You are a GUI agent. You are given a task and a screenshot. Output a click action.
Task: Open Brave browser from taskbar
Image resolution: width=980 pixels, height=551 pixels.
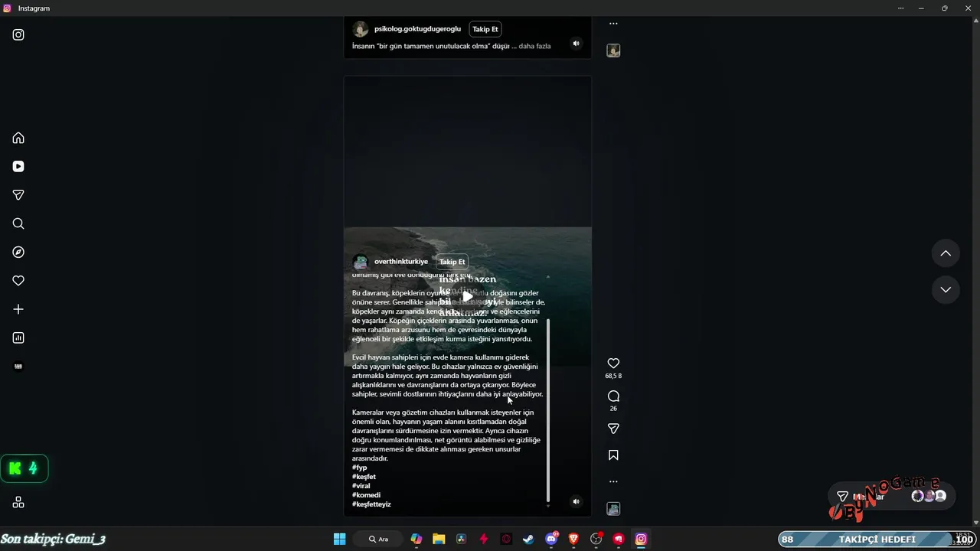(x=573, y=539)
